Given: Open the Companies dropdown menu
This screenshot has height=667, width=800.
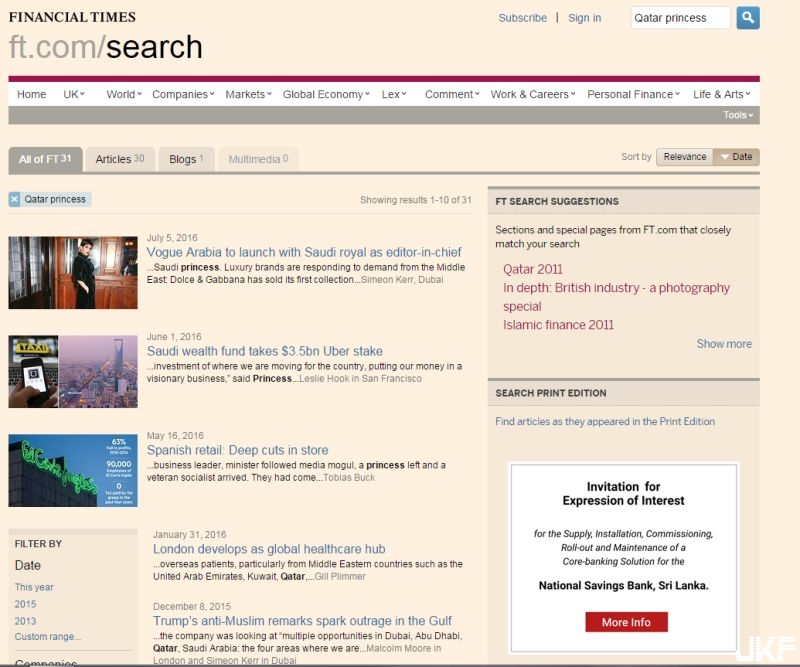Looking at the screenshot, I should 183,94.
